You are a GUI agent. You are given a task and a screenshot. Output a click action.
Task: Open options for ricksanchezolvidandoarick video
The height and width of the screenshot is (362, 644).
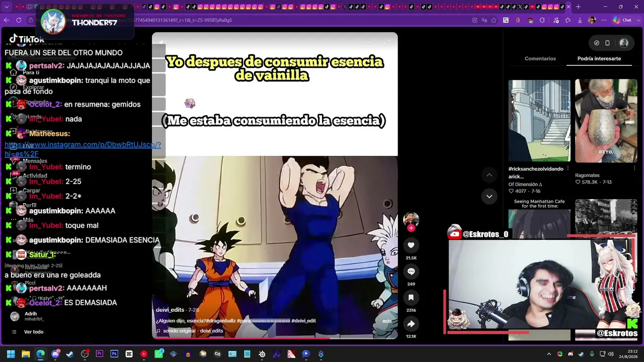pyautogui.click(x=568, y=169)
